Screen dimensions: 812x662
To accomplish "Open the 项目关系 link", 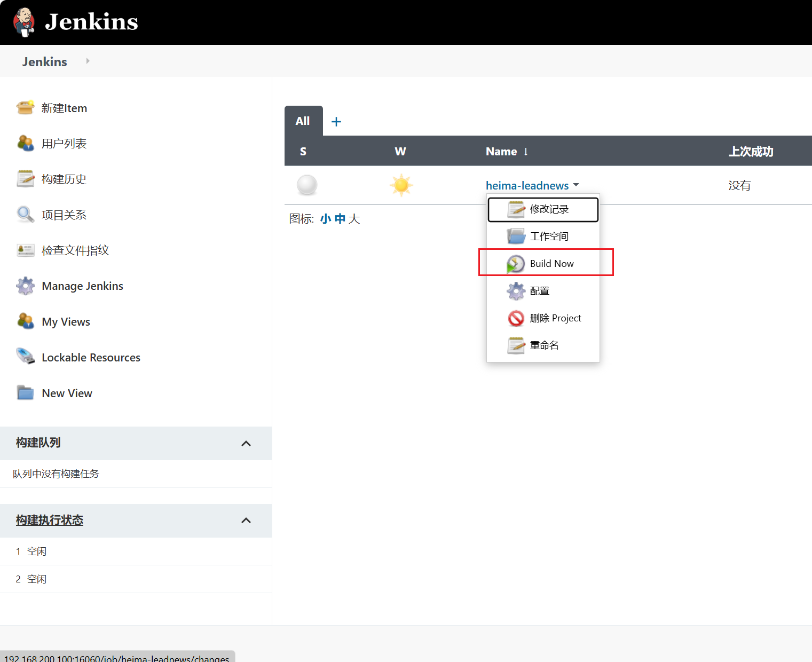I will click(x=64, y=215).
